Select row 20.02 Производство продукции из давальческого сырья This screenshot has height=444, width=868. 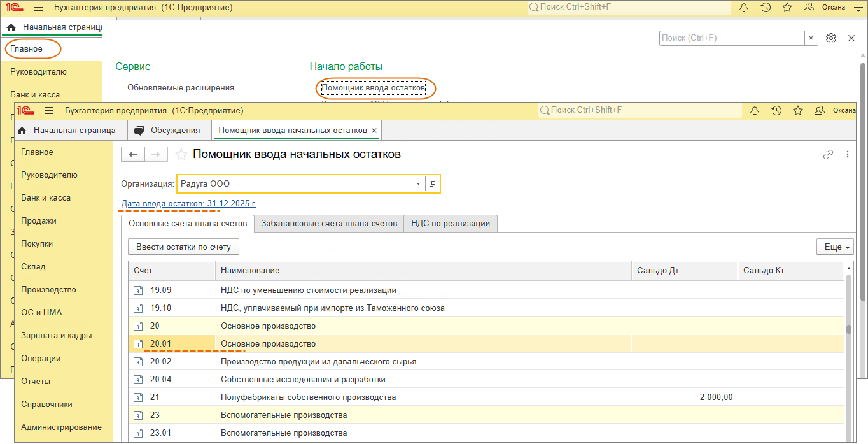click(486, 362)
